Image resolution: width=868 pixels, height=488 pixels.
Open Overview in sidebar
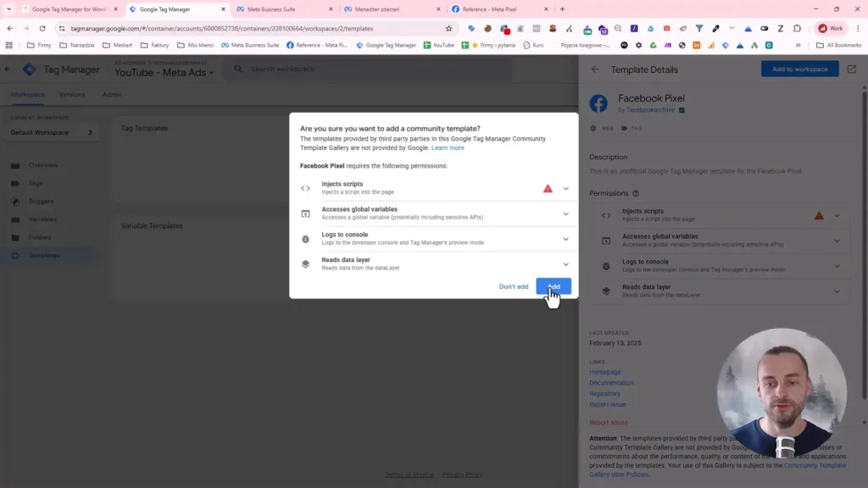[x=43, y=165]
